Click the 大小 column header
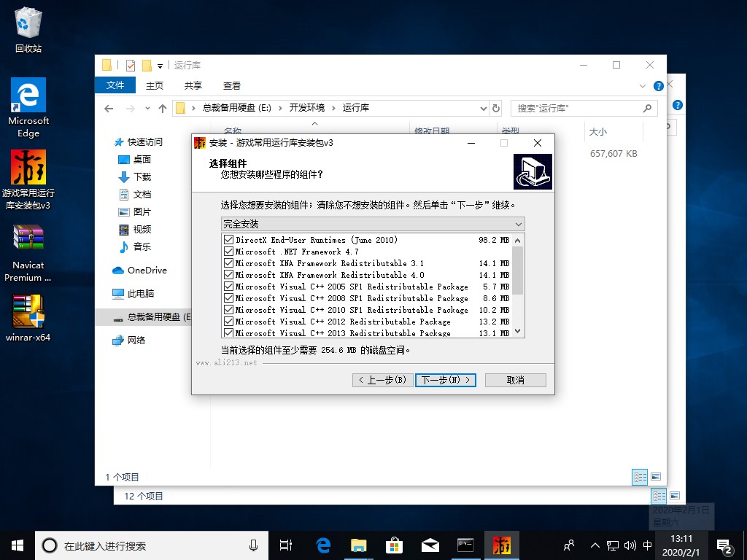The image size is (747, 560). (x=613, y=132)
